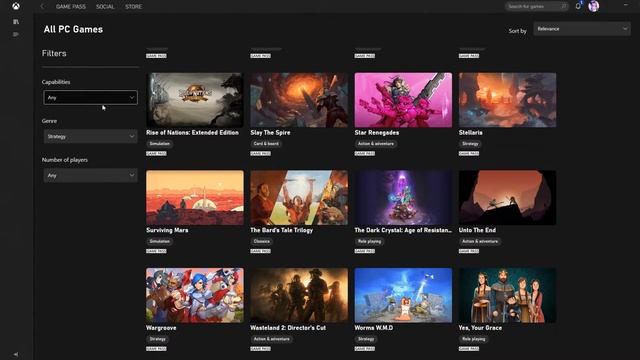
Task: Open the Sort by Relevance dropdown
Action: click(x=582, y=29)
